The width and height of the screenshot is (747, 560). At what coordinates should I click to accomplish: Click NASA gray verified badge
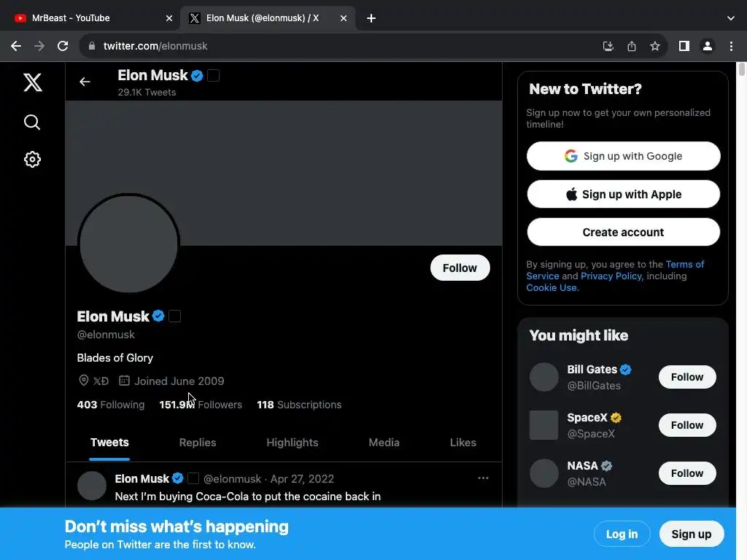coord(606,466)
